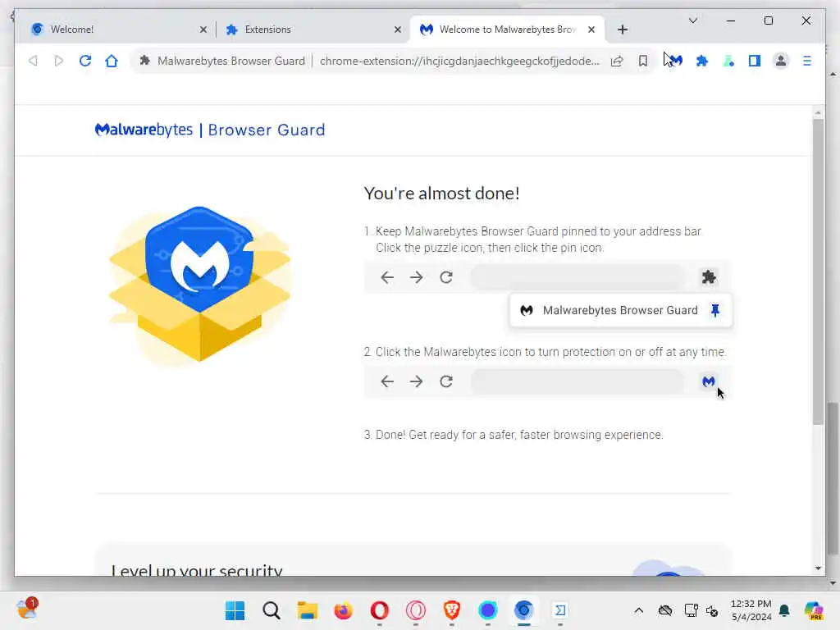Image resolution: width=840 pixels, height=630 pixels.
Task: Reload the current page
Action: point(85,61)
